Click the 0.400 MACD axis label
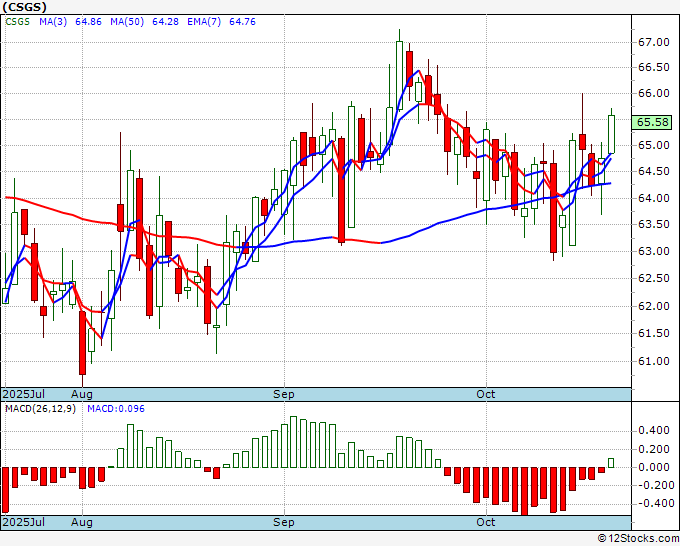Image resolution: width=680 pixels, height=546 pixels. tap(654, 431)
